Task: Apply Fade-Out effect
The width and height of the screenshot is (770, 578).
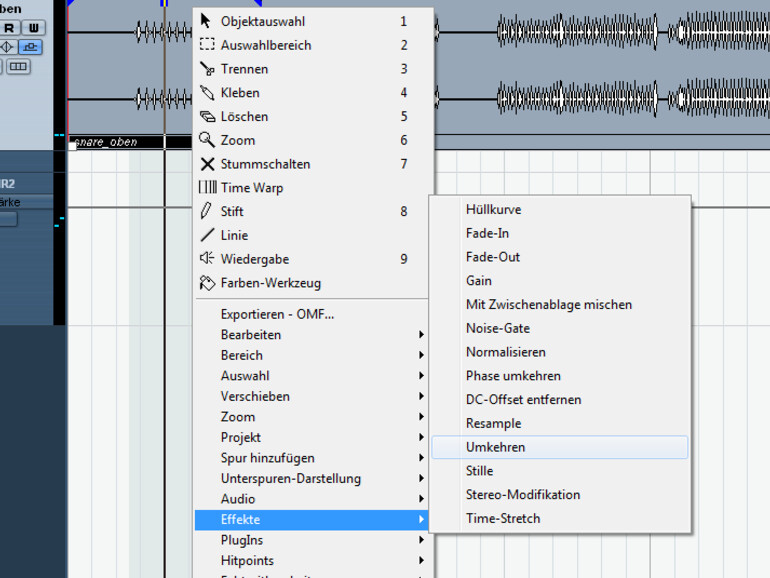Action: 560,257
